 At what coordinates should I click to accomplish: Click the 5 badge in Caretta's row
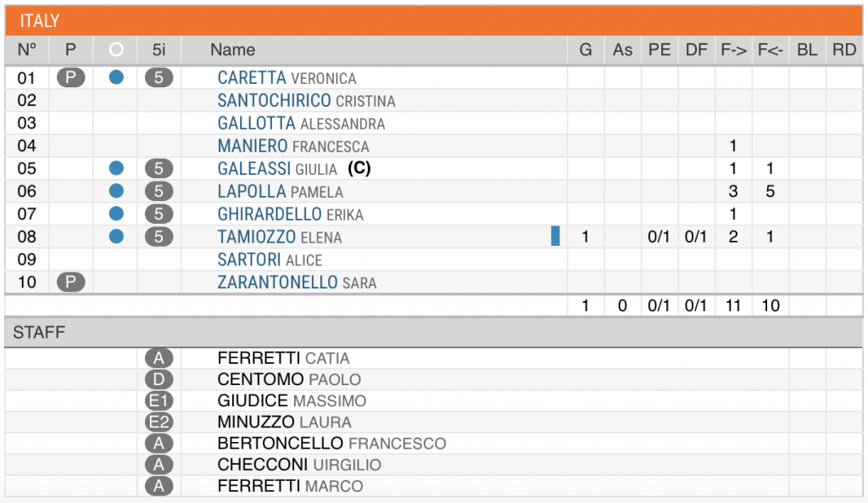click(159, 78)
